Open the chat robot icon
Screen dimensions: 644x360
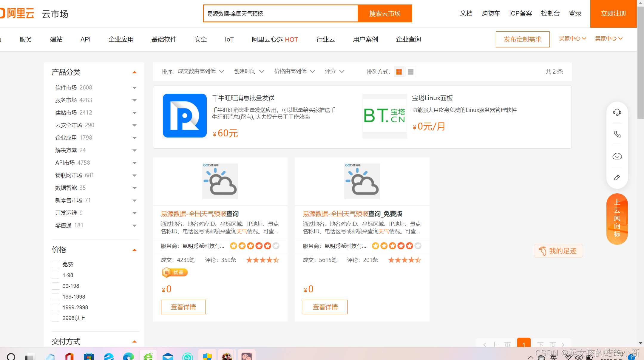point(617,156)
